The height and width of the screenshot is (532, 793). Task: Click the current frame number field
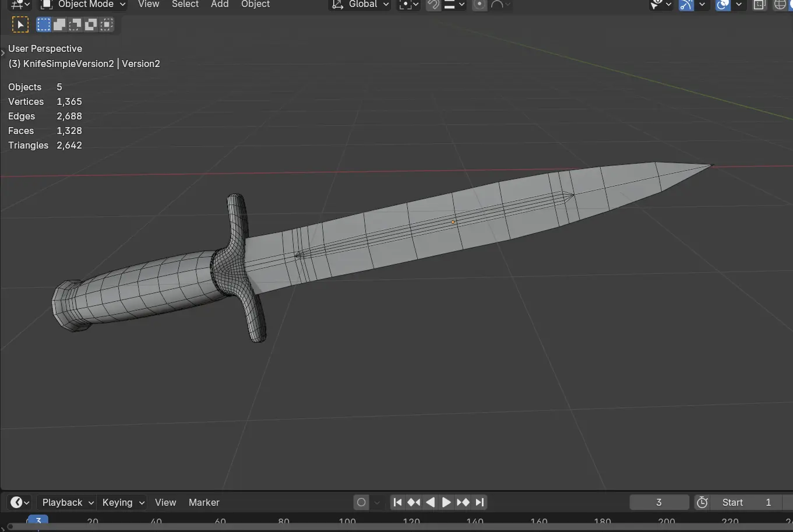[x=659, y=502]
